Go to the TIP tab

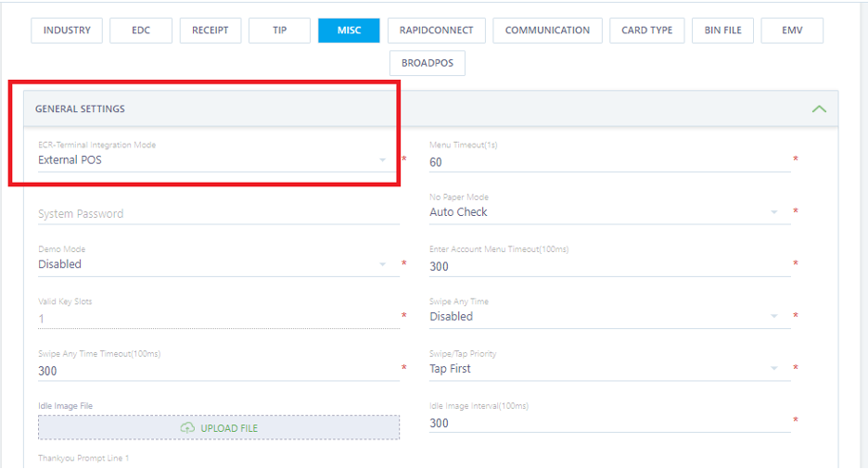(x=279, y=30)
